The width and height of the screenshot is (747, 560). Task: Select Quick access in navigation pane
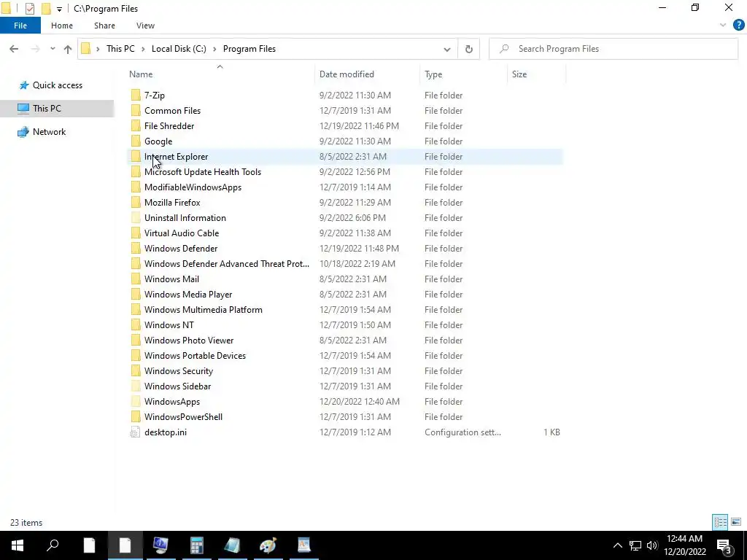tap(57, 85)
